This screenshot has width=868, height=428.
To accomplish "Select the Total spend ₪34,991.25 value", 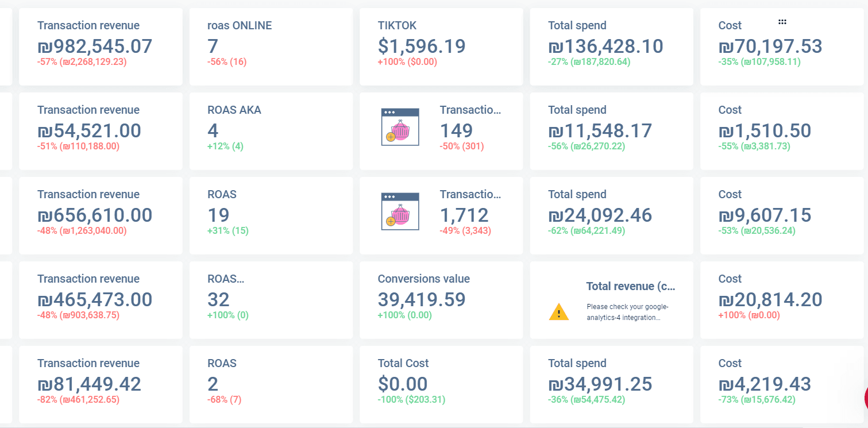I will click(600, 384).
